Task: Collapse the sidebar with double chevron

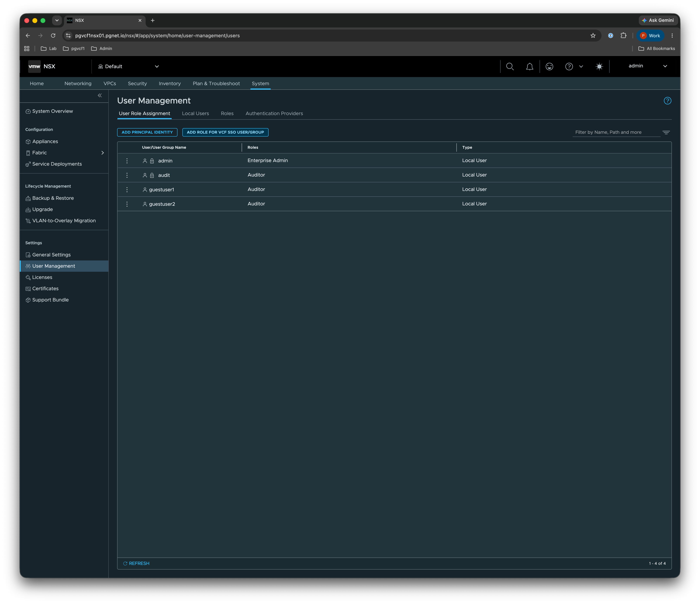Action: [x=100, y=95]
